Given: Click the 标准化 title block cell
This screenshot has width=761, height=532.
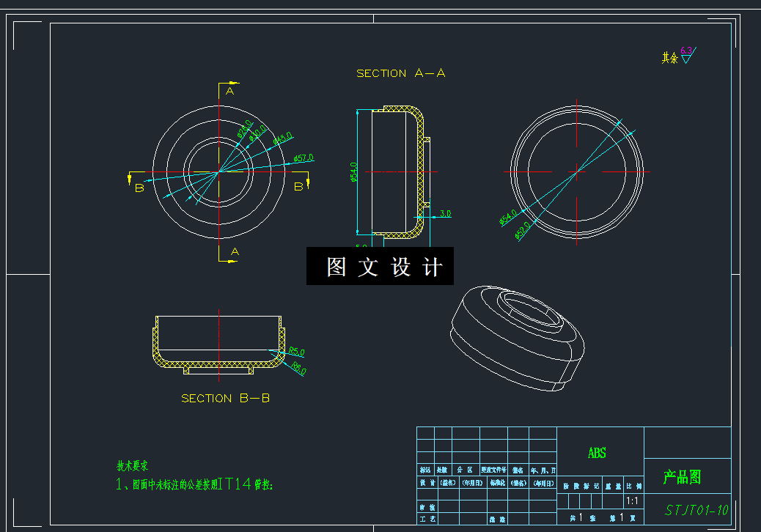Looking at the screenshot, I should tap(498, 483).
